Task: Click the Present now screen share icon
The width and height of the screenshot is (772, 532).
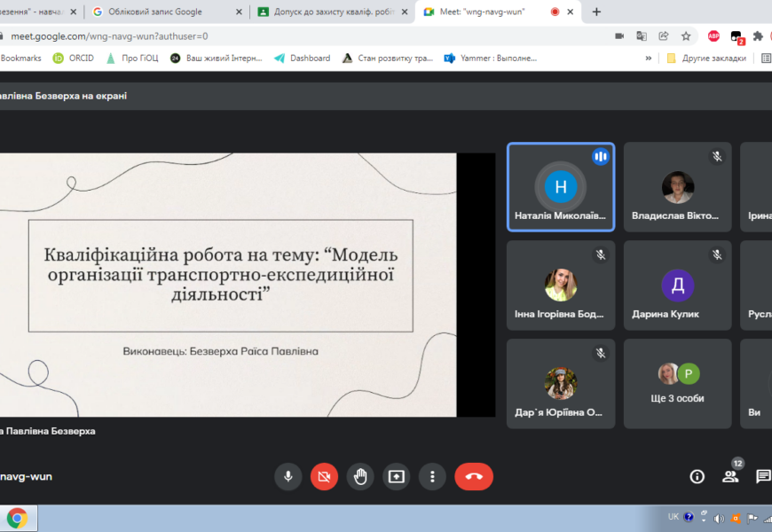Action: [396, 477]
